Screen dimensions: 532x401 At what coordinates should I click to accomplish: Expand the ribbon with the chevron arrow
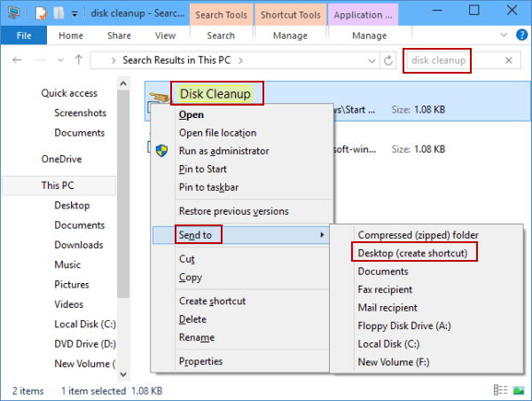tap(504, 35)
